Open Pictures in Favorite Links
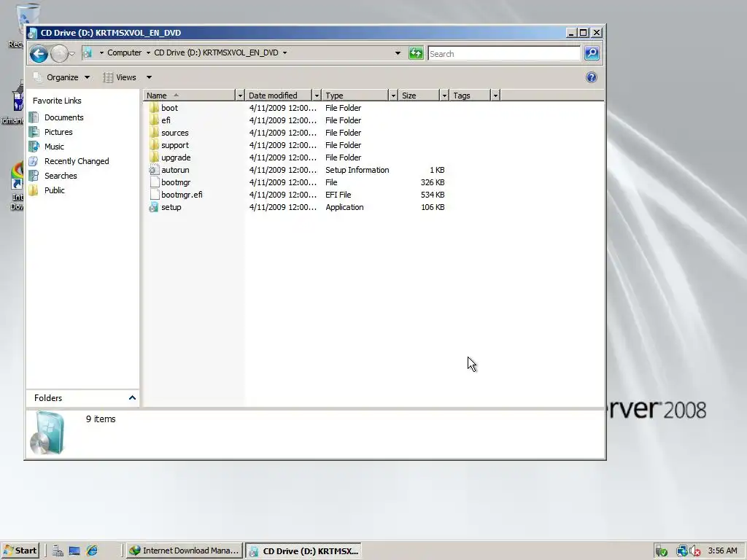The image size is (747, 560). tap(58, 132)
